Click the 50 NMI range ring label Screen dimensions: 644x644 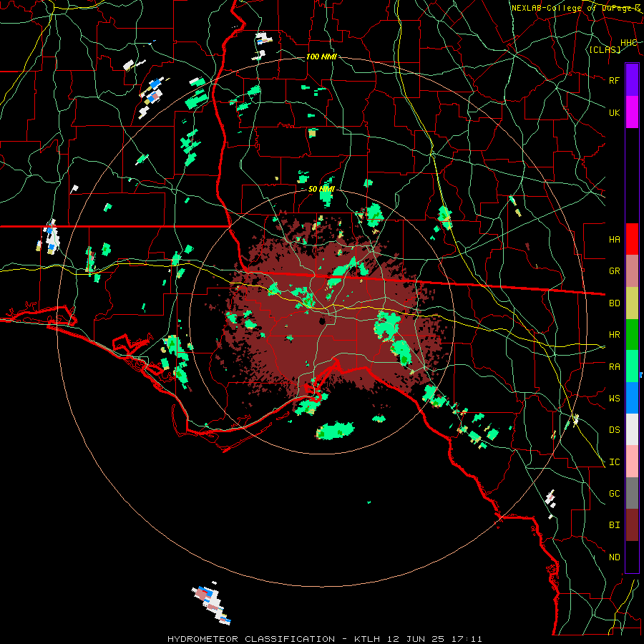(321, 189)
